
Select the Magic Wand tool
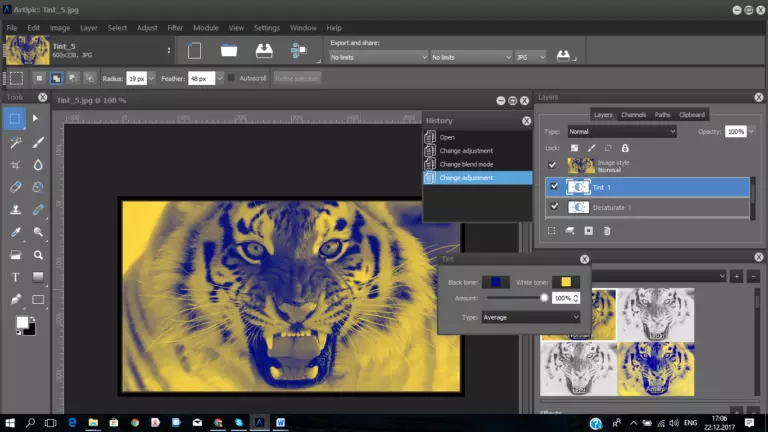(16, 142)
